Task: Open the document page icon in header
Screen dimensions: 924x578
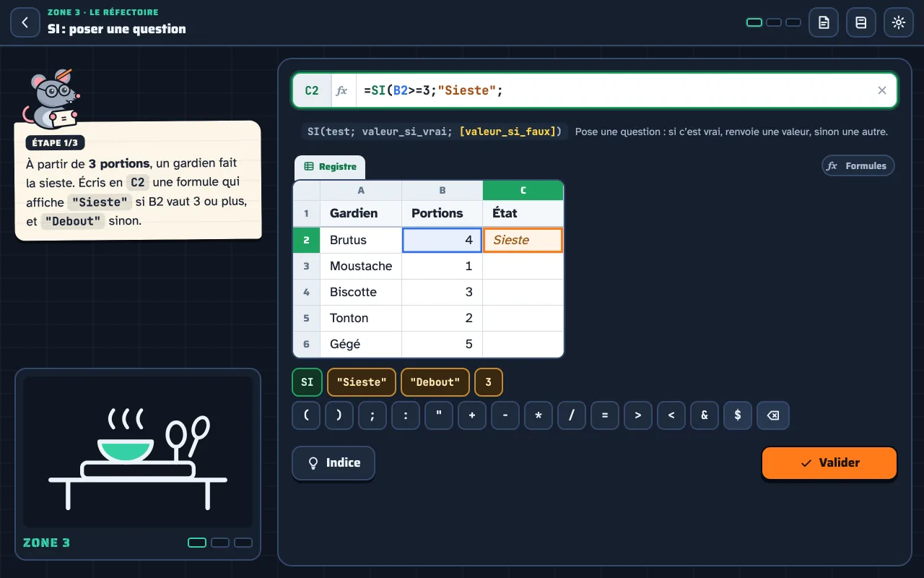Action: click(x=824, y=22)
